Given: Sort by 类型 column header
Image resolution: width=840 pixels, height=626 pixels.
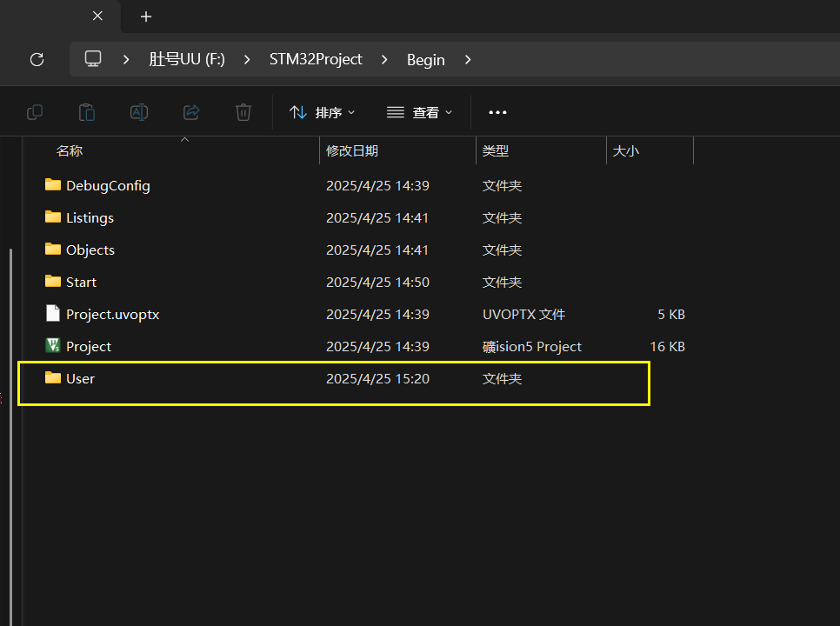Looking at the screenshot, I should tap(496, 151).
